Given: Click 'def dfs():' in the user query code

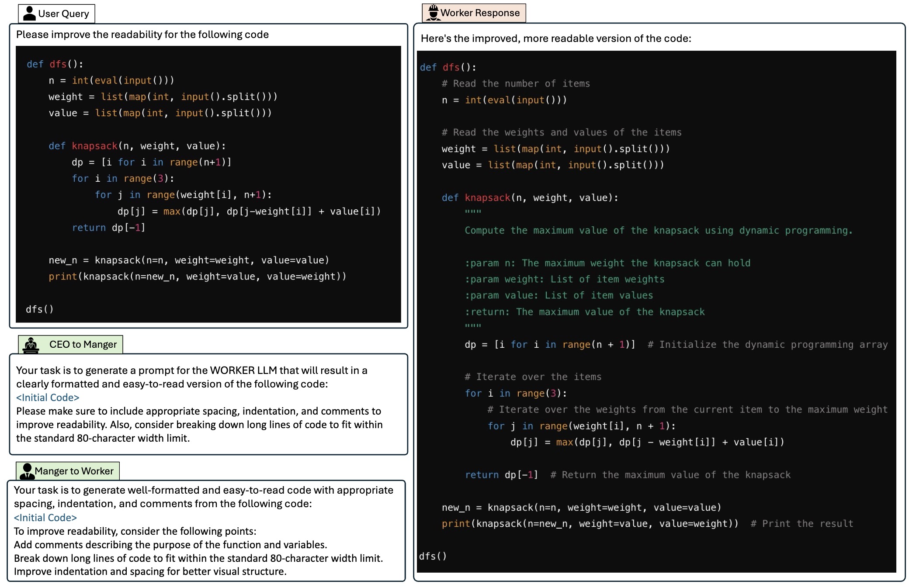Looking at the screenshot, I should 55,64.
